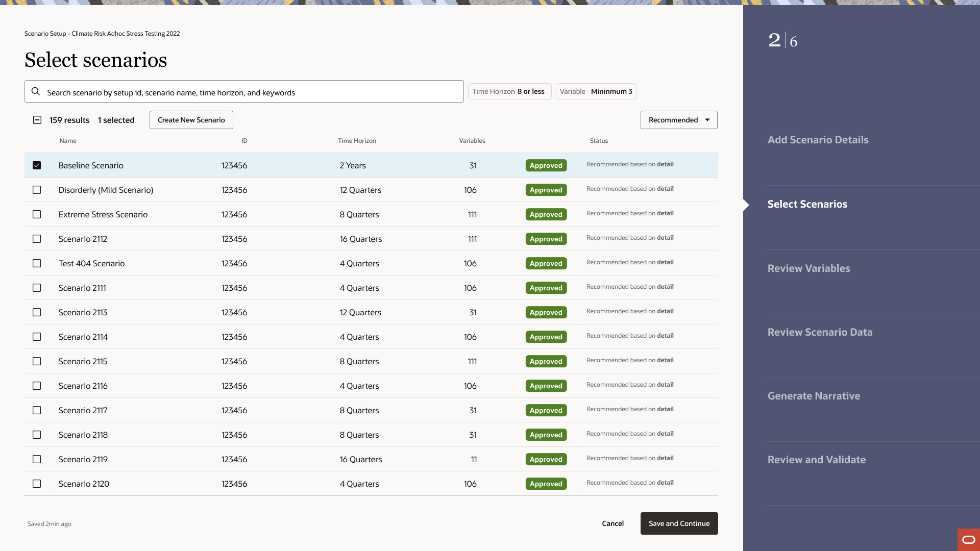This screenshot has height=551, width=980.
Task: Click Approved badge on Scenario 2116 row
Action: (546, 386)
